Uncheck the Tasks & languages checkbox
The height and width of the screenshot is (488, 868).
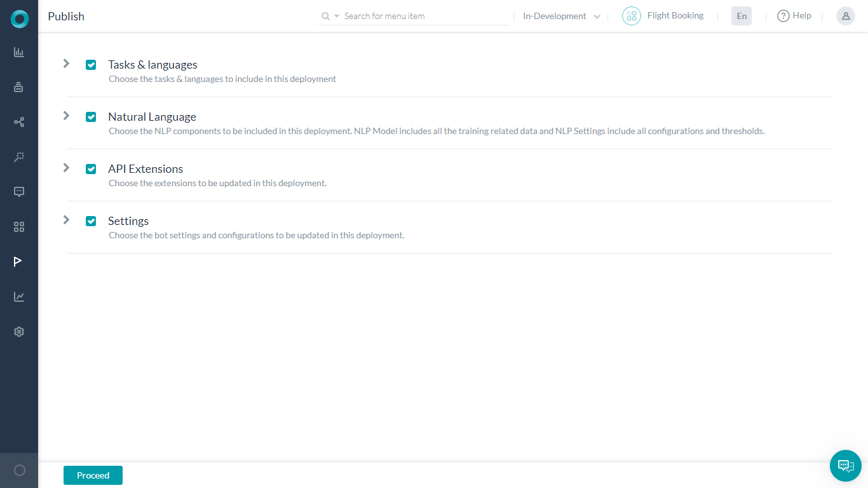(91, 64)
